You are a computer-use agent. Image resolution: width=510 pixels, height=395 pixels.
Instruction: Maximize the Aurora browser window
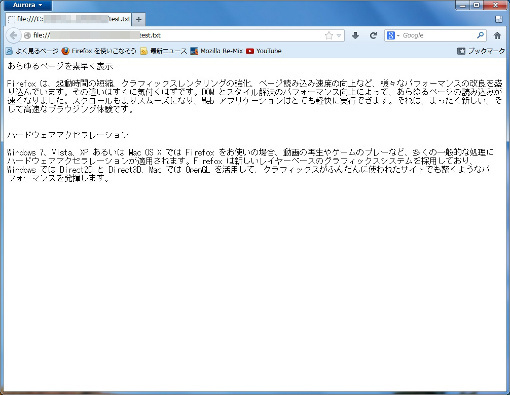477,5
